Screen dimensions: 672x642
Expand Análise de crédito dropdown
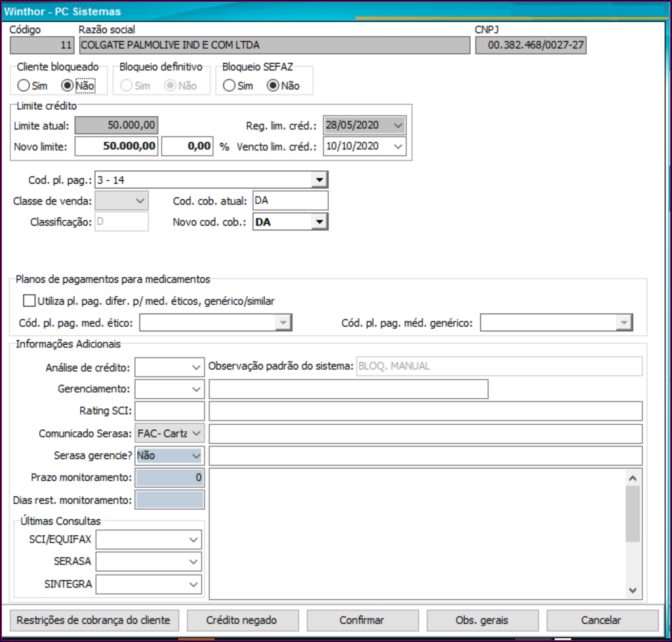tap(196, 368)
